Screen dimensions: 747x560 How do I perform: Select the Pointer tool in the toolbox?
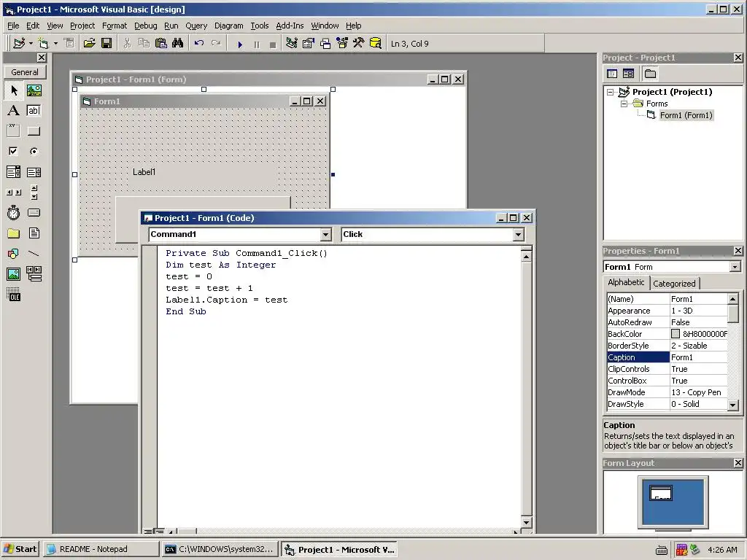tap(13, 90)
